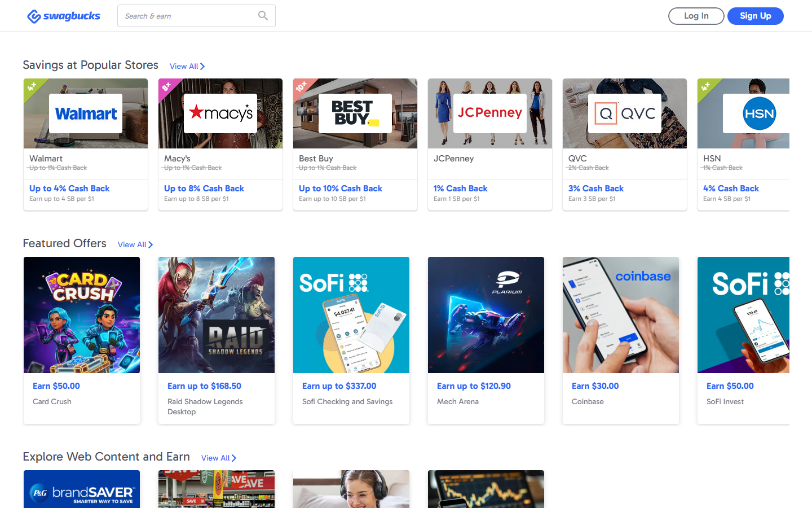The height and width of the screenshot is (508, 812).
Task: Open the QVC logo tile
Action: pos(625,113)
